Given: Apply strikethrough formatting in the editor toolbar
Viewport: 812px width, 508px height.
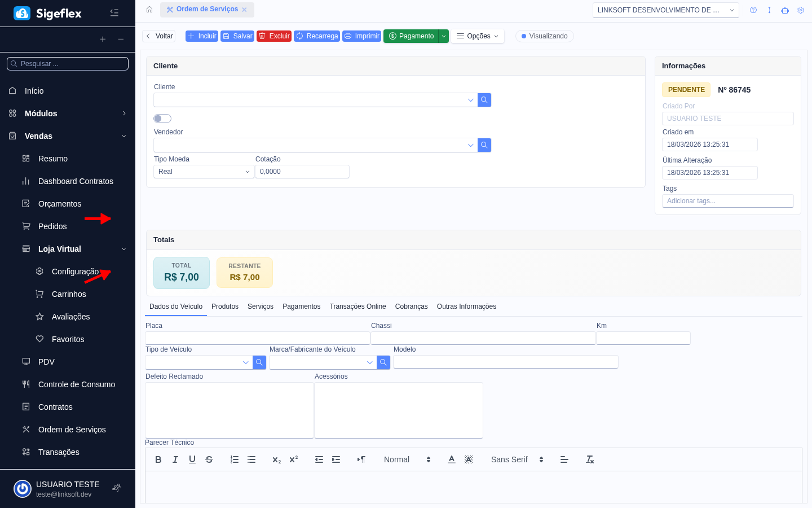Looking at the screenshot, I should [x=209, y=459].
